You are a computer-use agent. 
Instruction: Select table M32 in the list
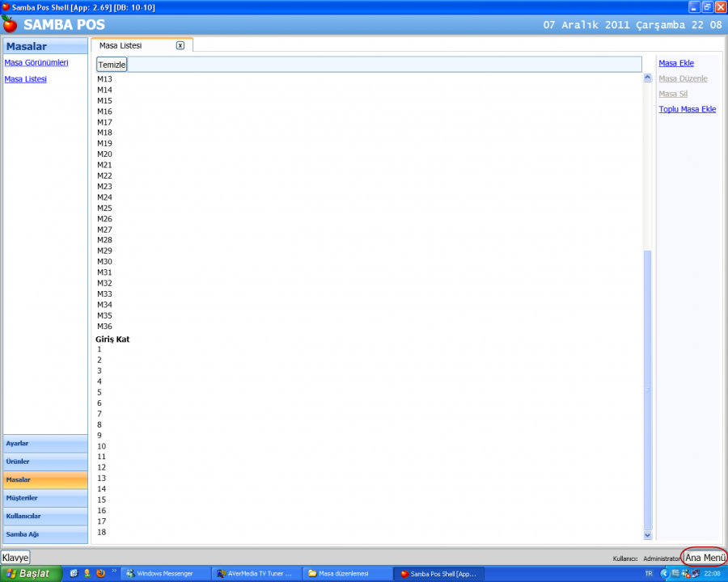point(104,283)
